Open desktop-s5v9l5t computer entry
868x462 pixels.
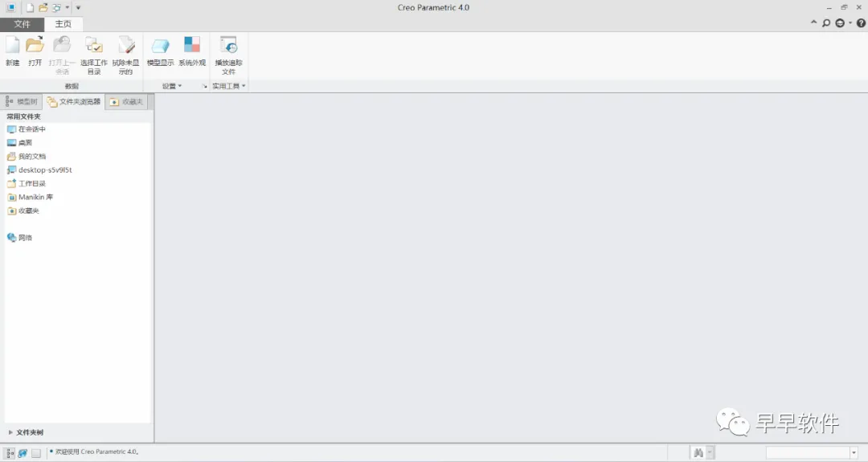click(x=39, y=170)
